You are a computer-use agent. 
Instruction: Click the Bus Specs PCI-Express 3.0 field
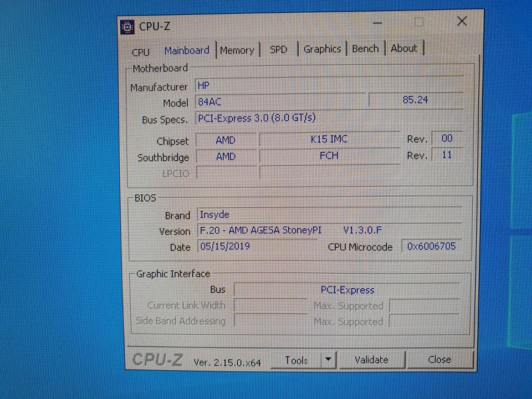click(x=329, y=117)
